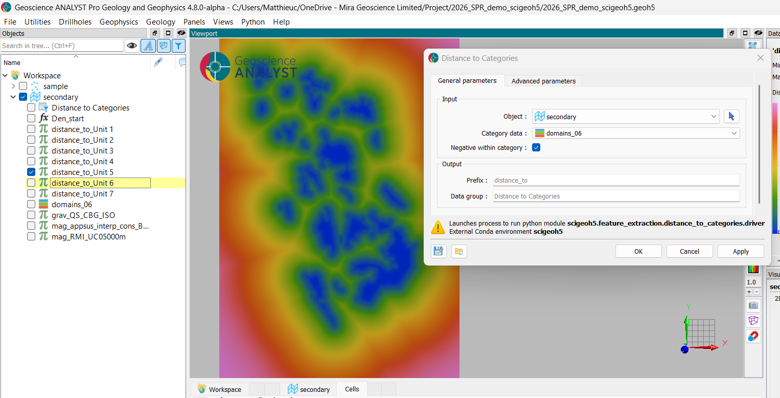780x398 pixels.
Task: Click the Geoscience ANALYST logo in viewport
Action: tap(249, 67)
